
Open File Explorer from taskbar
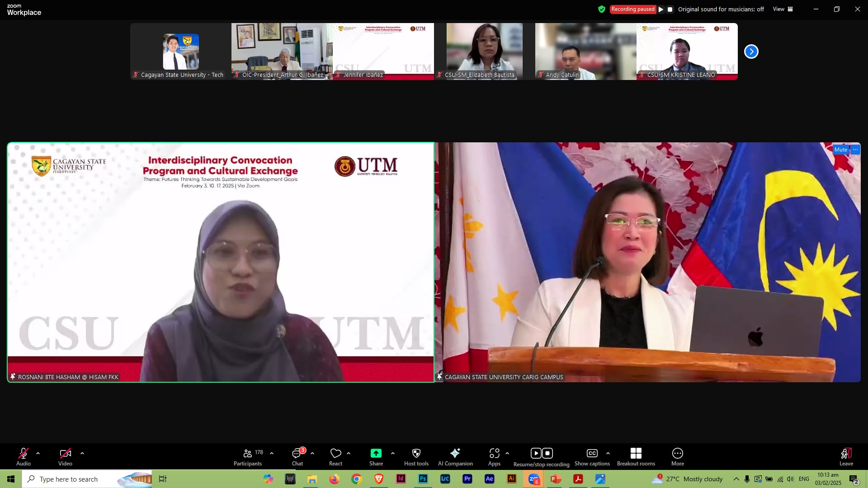coord(312,479)
